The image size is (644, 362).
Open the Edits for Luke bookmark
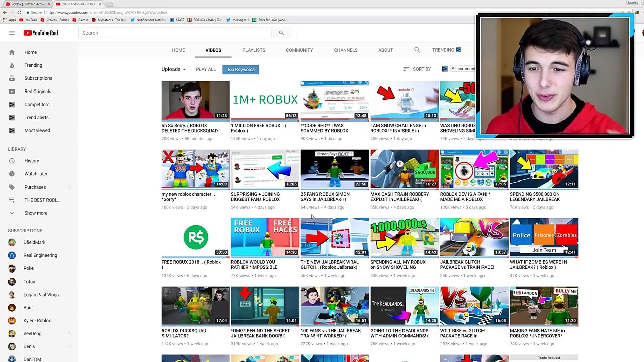[269, 20]
